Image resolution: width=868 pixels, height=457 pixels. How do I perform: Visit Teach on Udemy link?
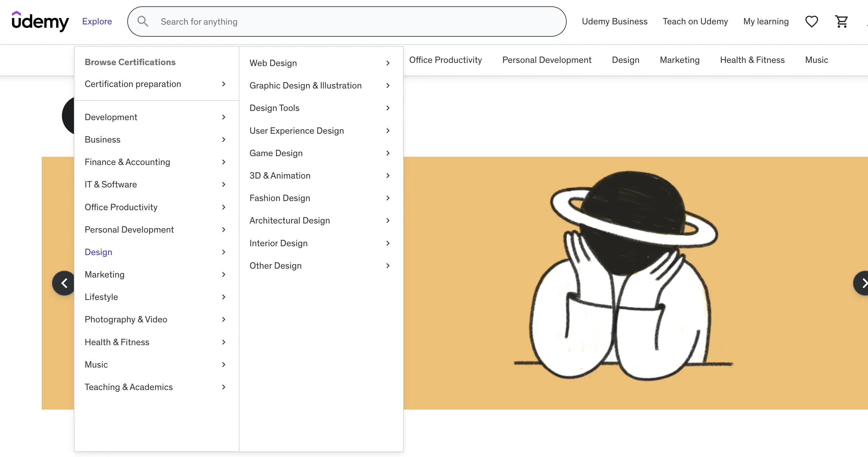(x=695, y=21)
